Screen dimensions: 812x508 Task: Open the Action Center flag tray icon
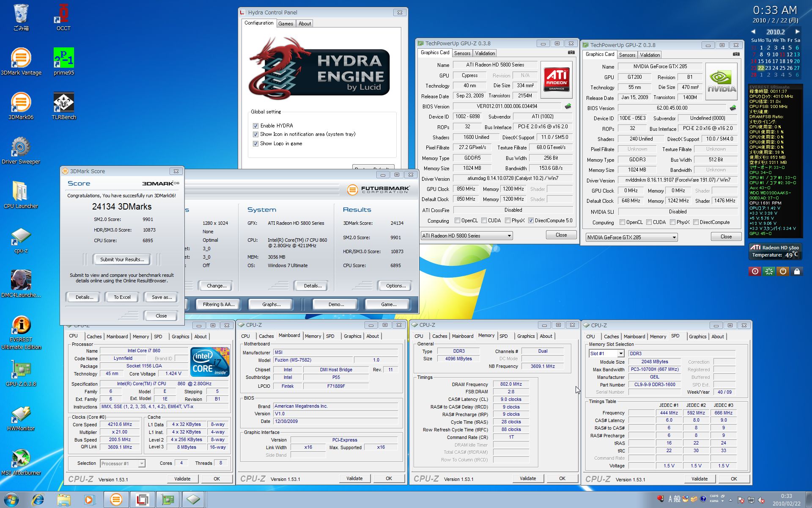tap(741, 500)
